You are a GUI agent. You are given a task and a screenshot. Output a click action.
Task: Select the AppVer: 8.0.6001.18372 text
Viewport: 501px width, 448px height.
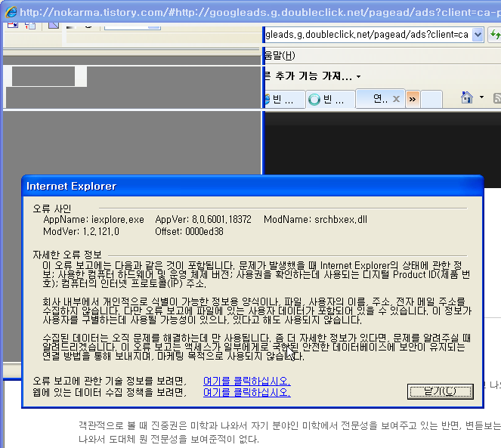[203, 220]
